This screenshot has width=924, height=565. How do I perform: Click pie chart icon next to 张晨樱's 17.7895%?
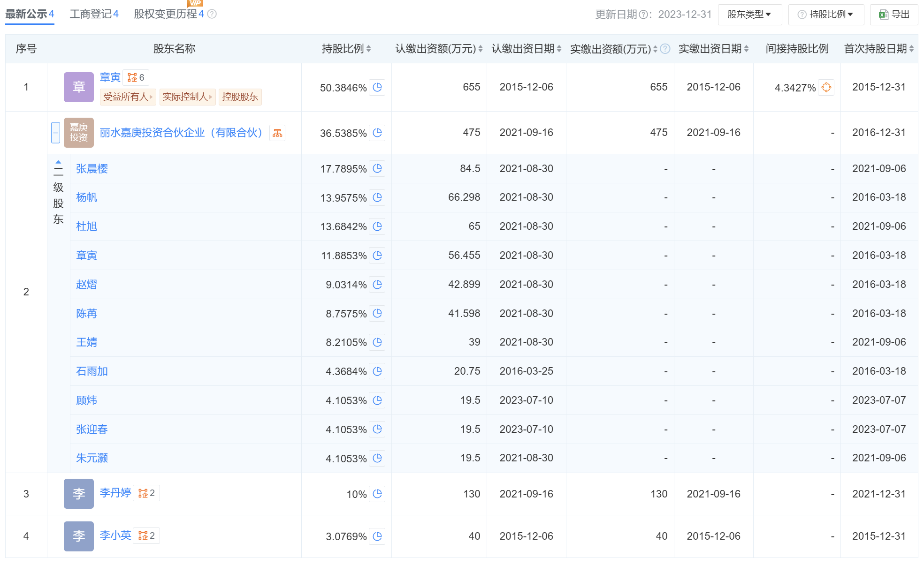click(x=377, y=168)
